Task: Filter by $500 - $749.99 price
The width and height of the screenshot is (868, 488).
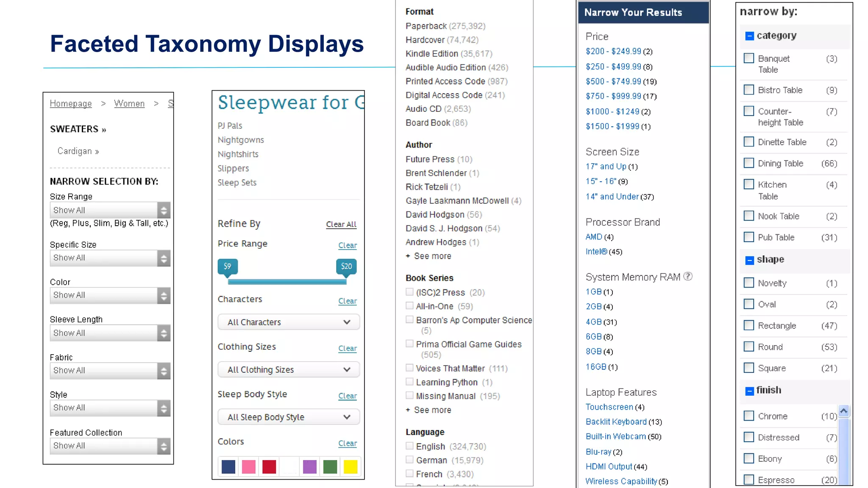Action: point(613,81)
